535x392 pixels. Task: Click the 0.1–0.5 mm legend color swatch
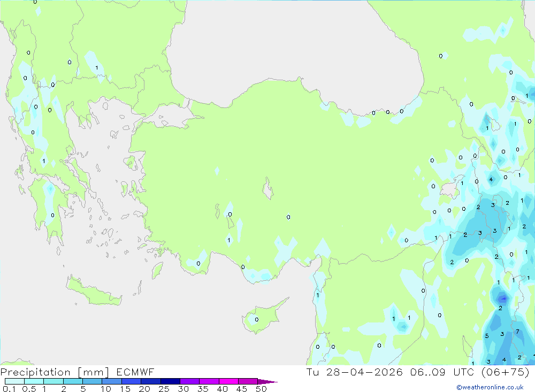coord(14,381)
